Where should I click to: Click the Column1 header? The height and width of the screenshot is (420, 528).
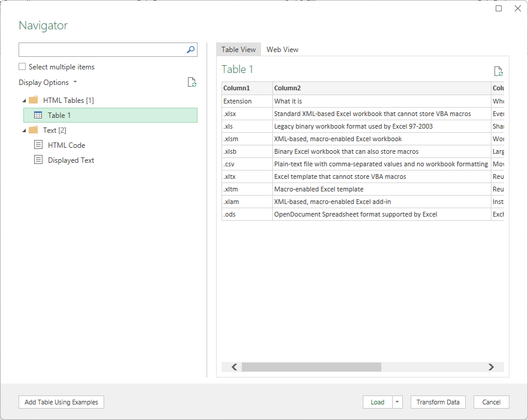click(247, 88)
